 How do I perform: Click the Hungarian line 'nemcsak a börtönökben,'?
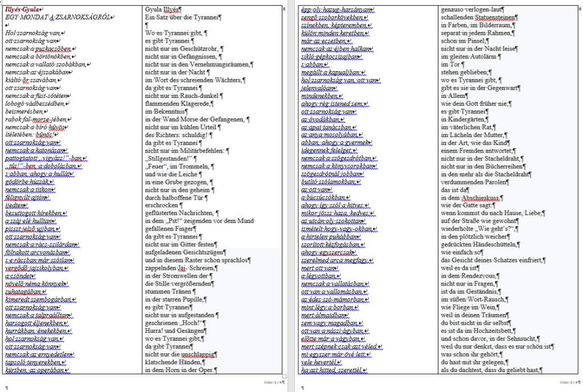(x=38, y=57)
